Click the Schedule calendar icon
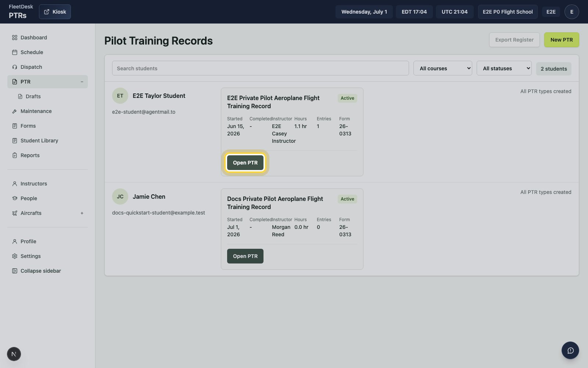Image resolution: width=588 pixels, height=368 pixels. point(15,52)
